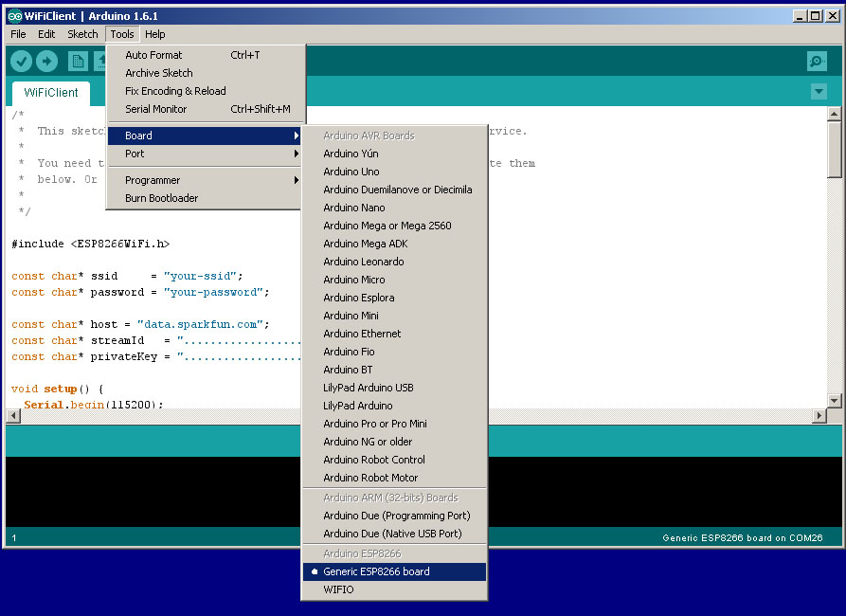Click status text Generic ESP8266 board on COM26

pyautogui.click(x=743, y=537)
